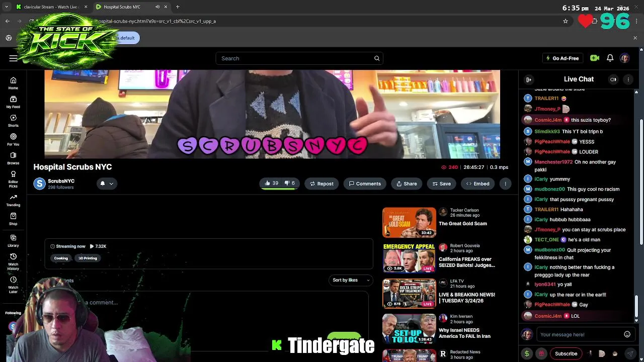Open the For You sidebar icon
Screen dimensions: 644x362
click(13, 139)
